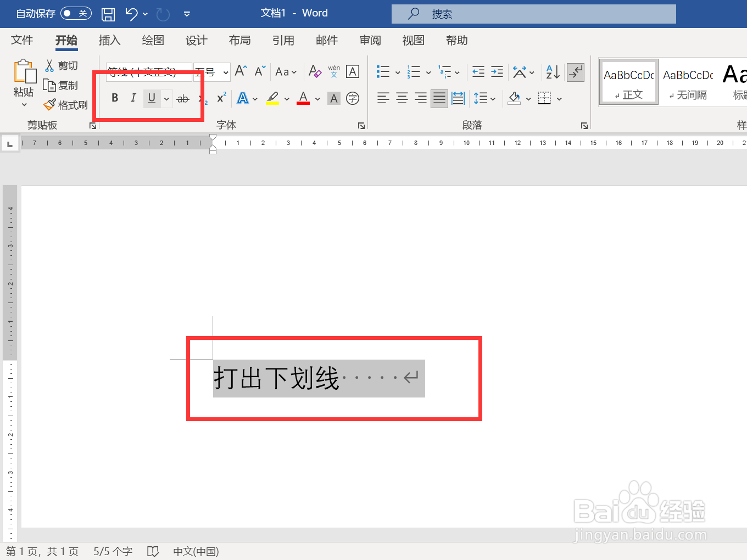Open the underline style dropdown arrow
Screen dimensions: 747x560
[166, 99]
